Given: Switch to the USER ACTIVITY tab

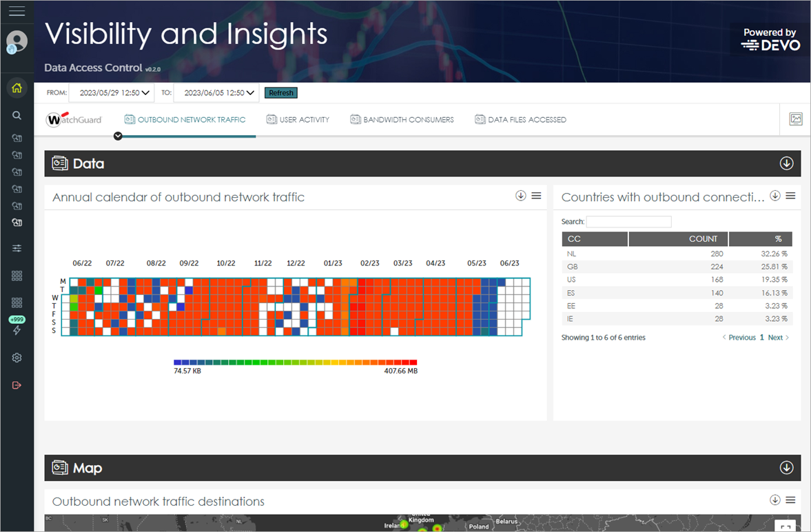Looking at the screenshot, I should (298, 119).
